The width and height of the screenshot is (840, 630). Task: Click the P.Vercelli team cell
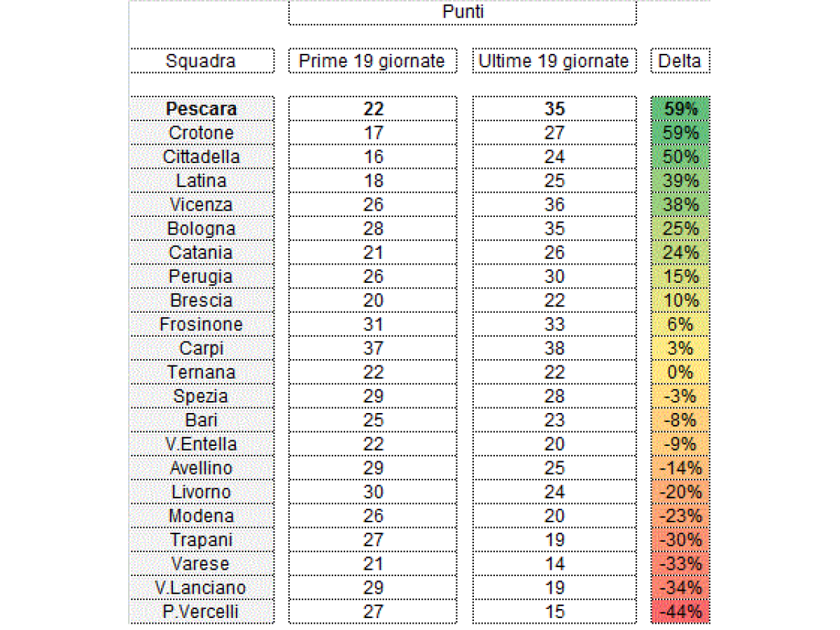tap(201, 612)
